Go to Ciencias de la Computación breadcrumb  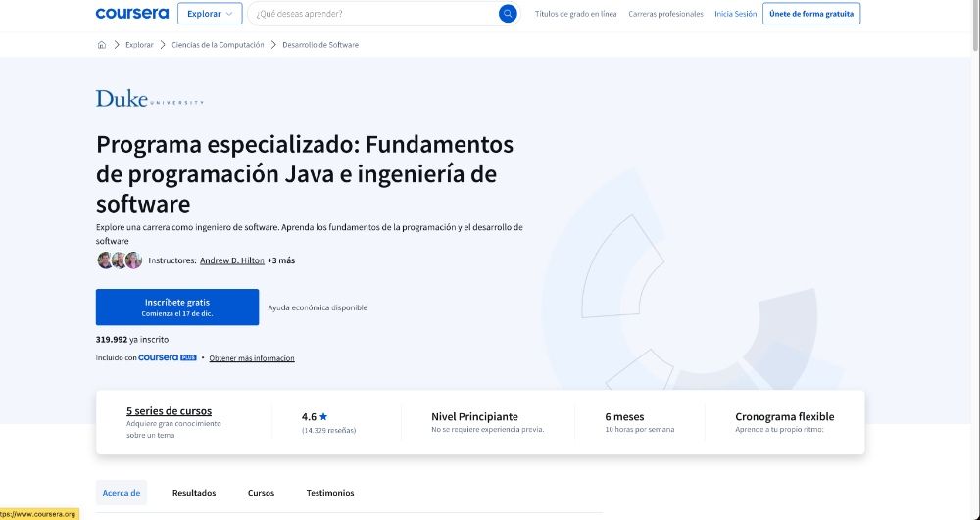click(218, 45)
